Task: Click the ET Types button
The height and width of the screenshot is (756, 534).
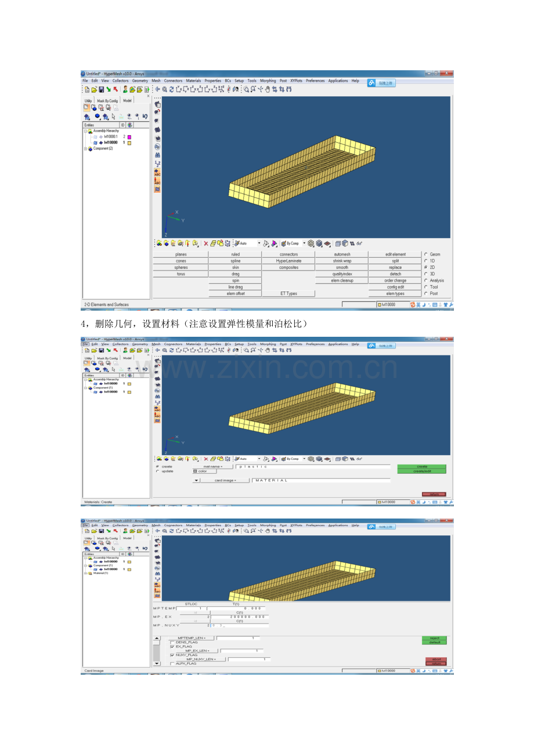Action: (x=288, y=293)
